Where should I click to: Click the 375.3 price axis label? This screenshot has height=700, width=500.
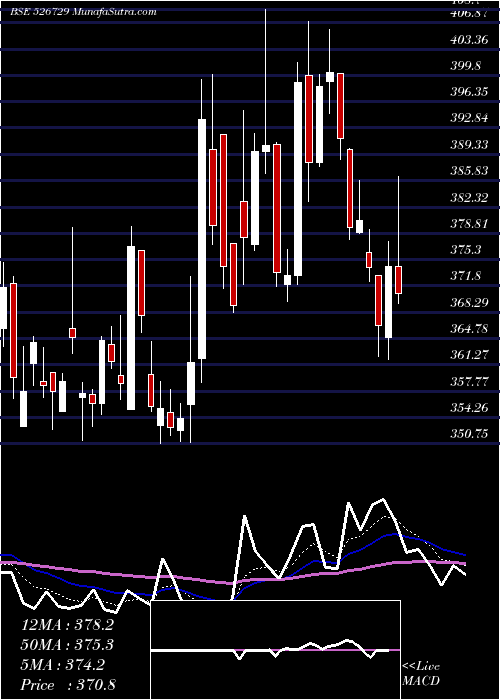click(x=467, y=250)
